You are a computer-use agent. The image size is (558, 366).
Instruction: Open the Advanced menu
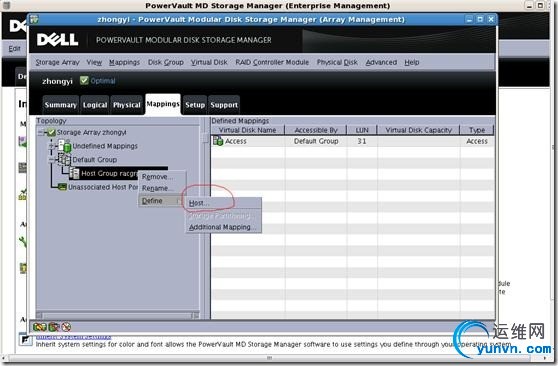pyautogui.click(x=381, y=62)
